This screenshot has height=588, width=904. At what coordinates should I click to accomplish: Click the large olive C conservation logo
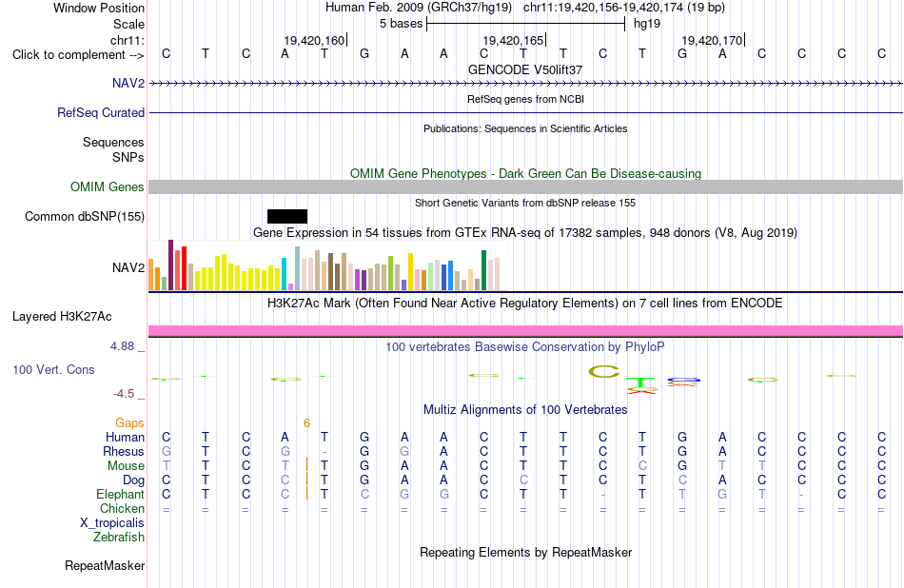tap(603, 372)
